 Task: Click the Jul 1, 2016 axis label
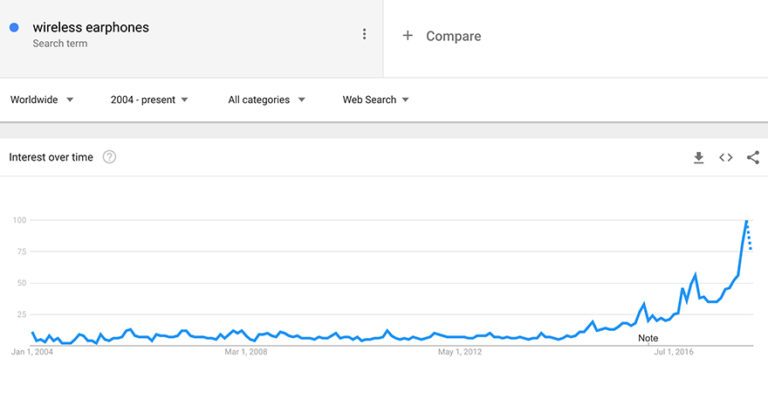click(x=673, y=352)
